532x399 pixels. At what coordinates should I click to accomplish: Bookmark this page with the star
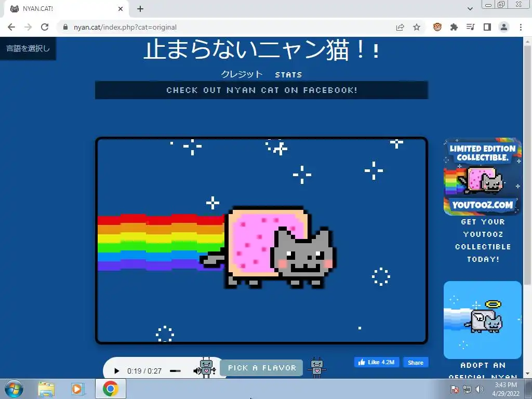[417, 27]
